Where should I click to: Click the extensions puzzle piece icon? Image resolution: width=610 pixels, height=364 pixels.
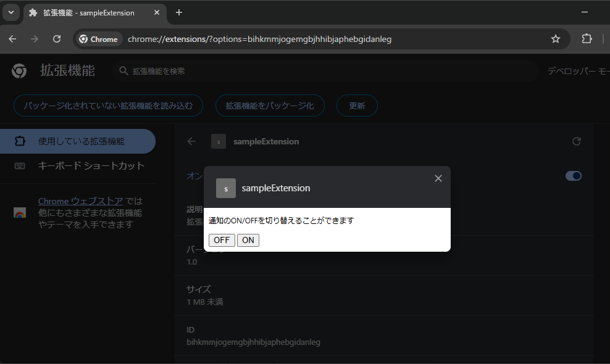click(x=586, y=39)
